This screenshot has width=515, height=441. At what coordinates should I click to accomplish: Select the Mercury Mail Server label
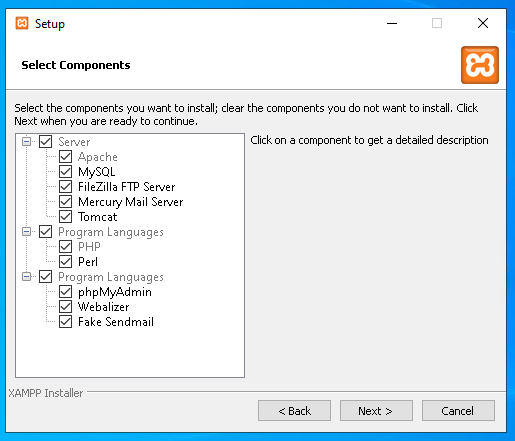[131, 202]
